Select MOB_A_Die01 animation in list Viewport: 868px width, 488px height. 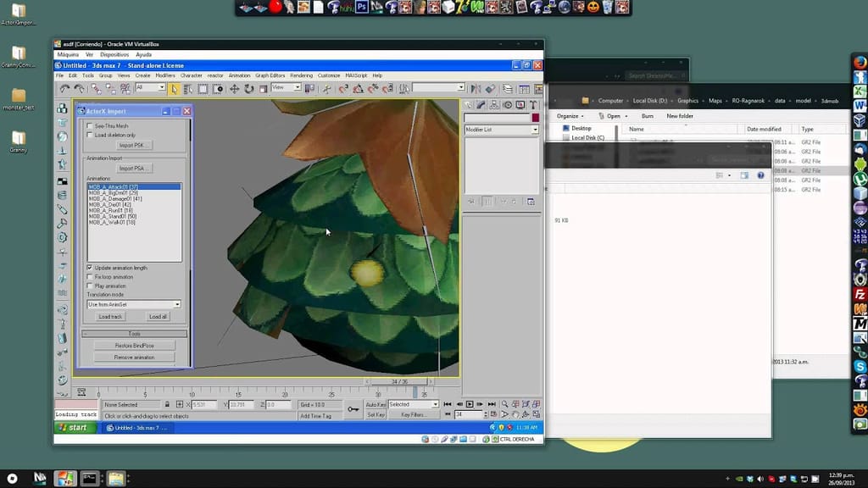coord(111,205)
